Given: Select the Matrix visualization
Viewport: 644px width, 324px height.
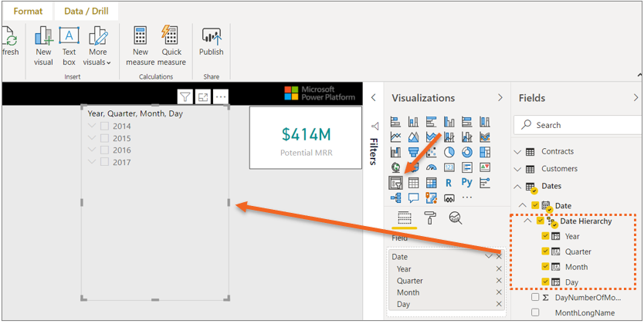Looking at the screenshot, I should [431, 183].
